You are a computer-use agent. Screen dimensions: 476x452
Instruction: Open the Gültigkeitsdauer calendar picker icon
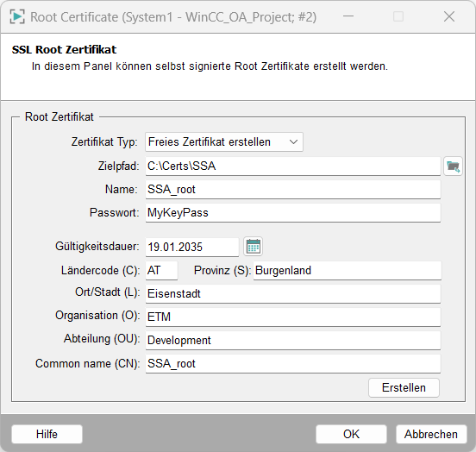(254, 247)
